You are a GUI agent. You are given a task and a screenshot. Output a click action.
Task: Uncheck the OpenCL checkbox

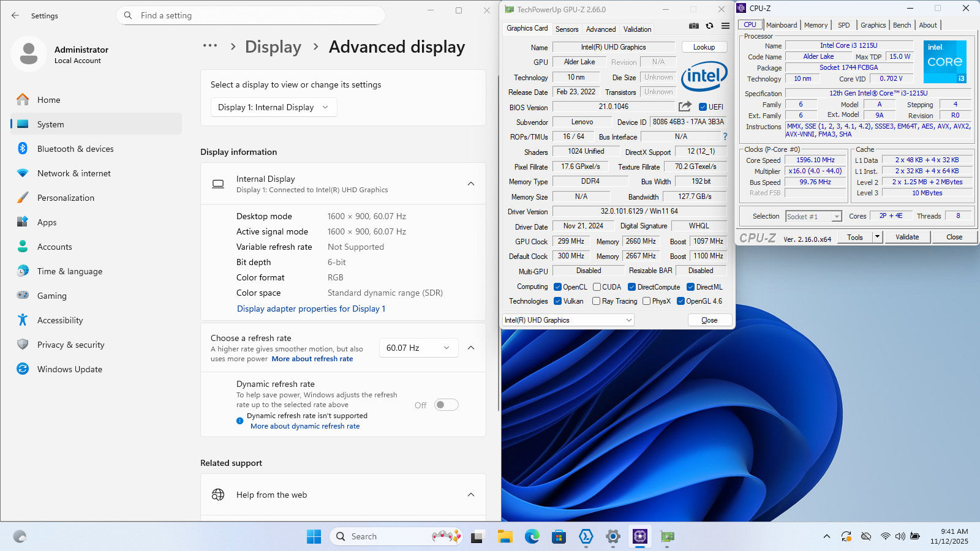click(x=557, y=287)
